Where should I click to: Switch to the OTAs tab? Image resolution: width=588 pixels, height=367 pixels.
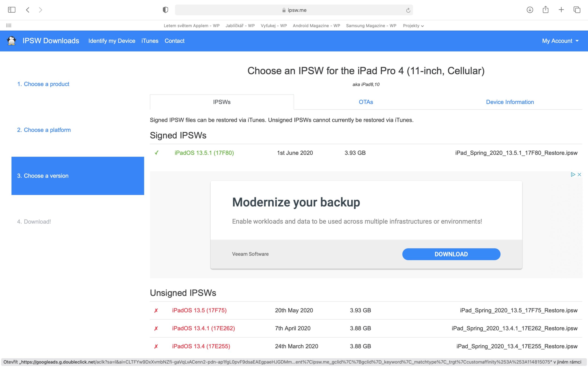click(365, 102)
